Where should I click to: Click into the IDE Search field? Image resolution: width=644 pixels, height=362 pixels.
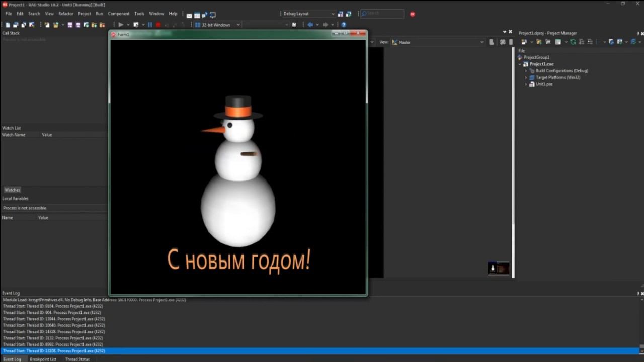coord(382,14)
